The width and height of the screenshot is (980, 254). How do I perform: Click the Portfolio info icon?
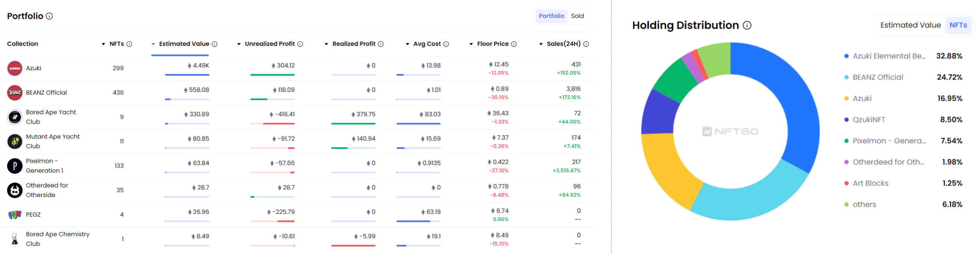click(49, 16)
